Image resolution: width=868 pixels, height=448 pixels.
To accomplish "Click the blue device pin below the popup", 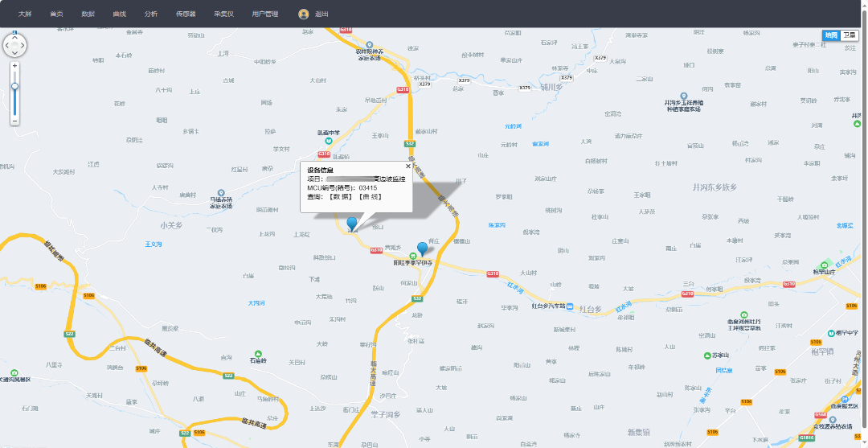I will click(352, 224).
